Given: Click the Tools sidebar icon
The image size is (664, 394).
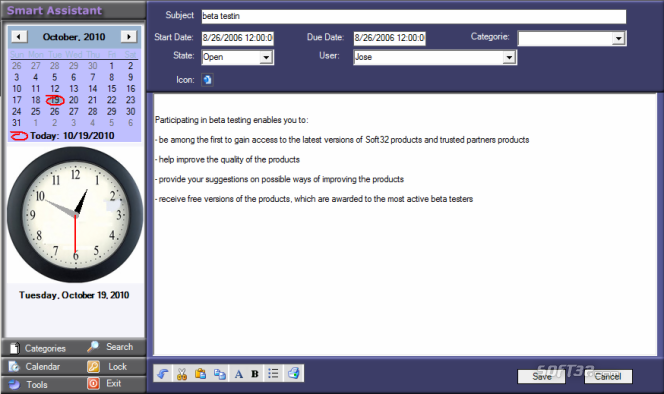Looking at the screenshot, I should [14, 385].
